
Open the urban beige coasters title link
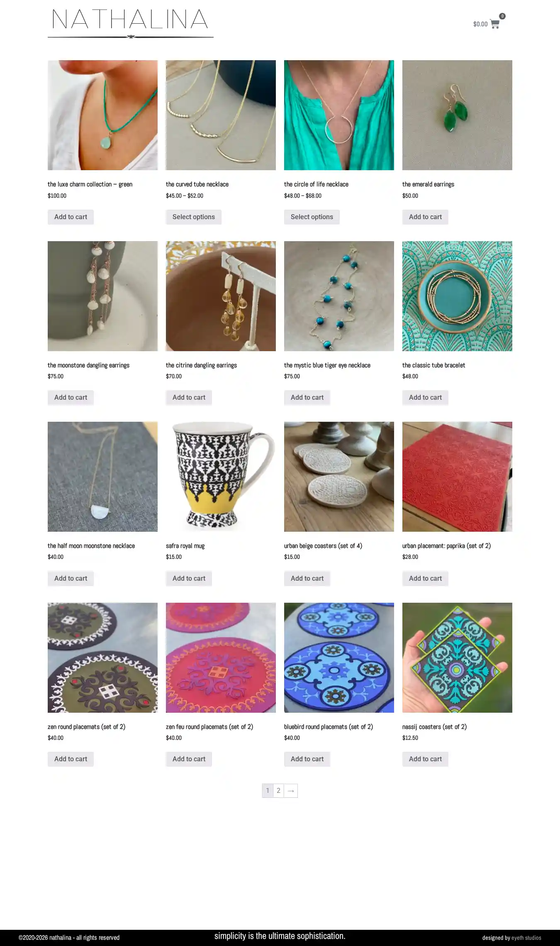323,546
